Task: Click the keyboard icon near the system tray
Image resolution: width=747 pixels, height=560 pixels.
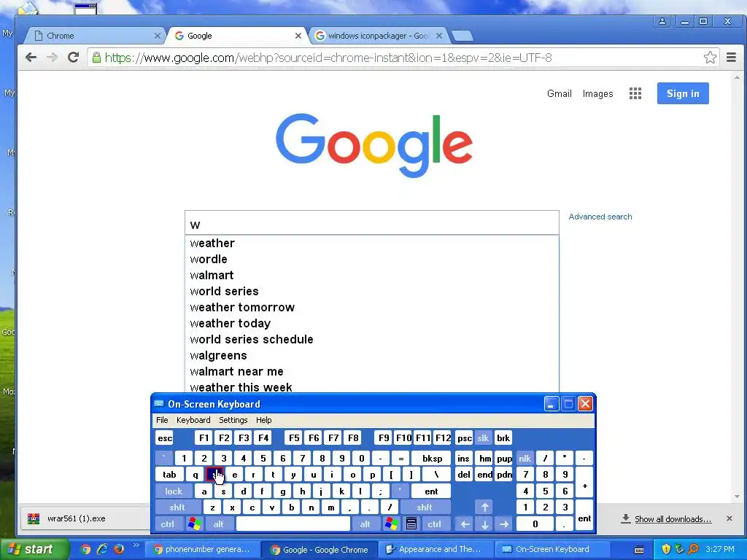Action: pyautogui.click(x=639, y=550)
